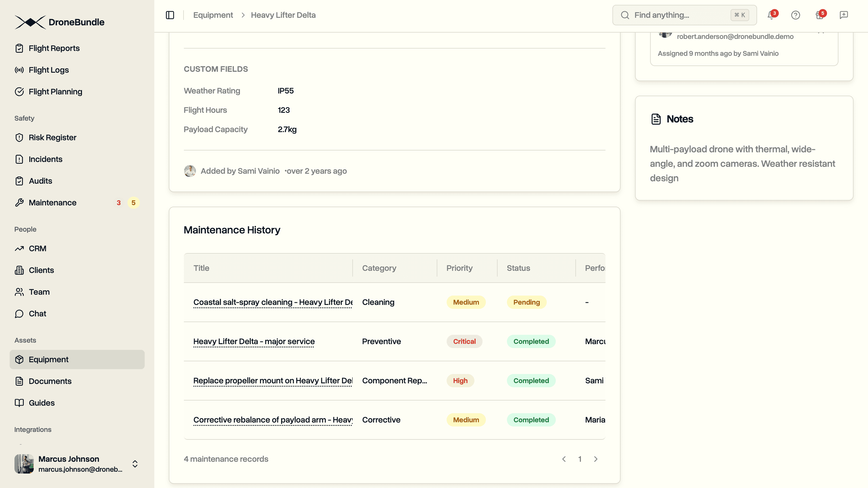
Task: Click Marcus Johnson's profile avatar
Action: click(24, 464)
